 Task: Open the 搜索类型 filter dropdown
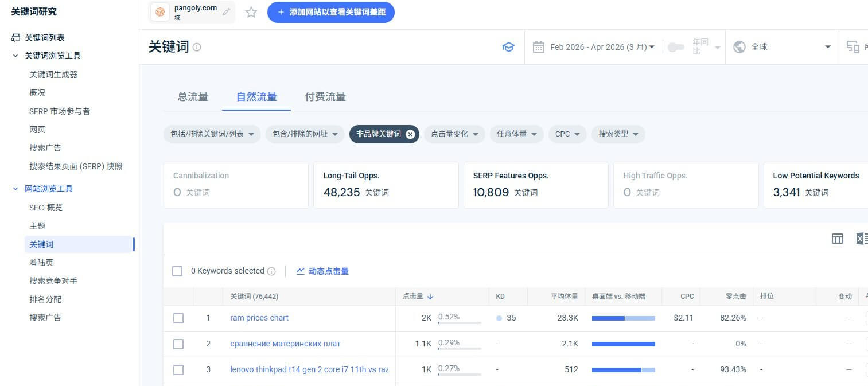618,134
